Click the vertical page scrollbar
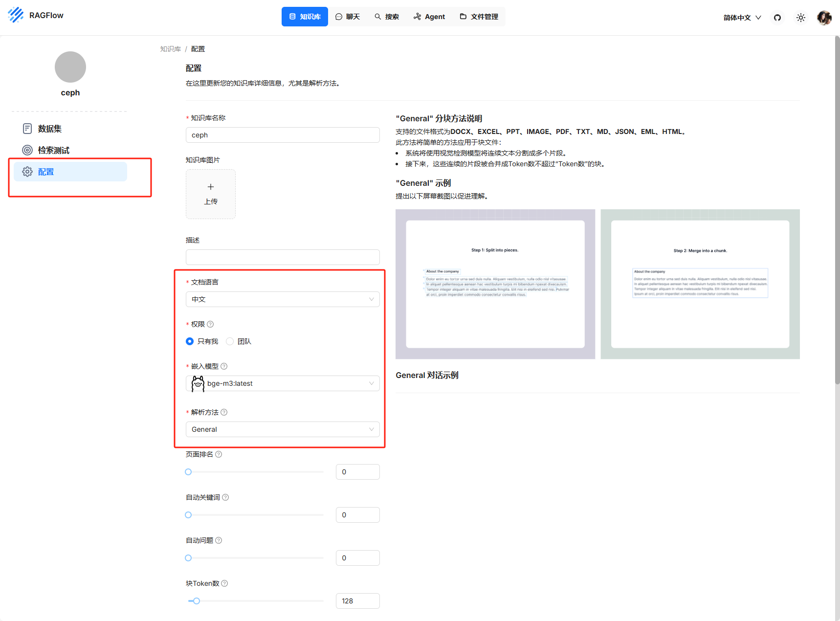The height and width of the screenshot is (621, 840). click(x=837, y=210)
